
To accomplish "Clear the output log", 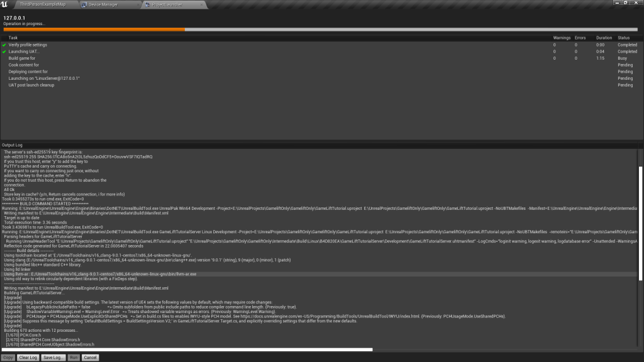I will [x=28, y=357].
